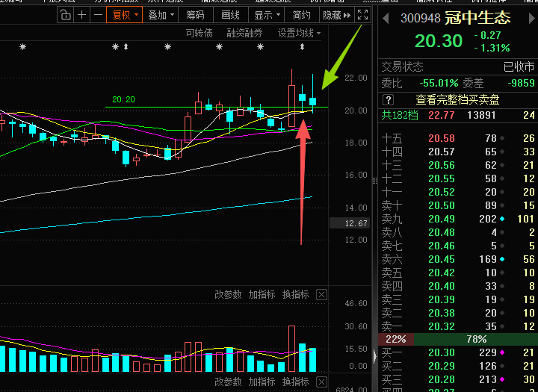The height and width of the screenshot is (392, 538).
Task: Click the current price 20.30
Action: pos(439,41)
